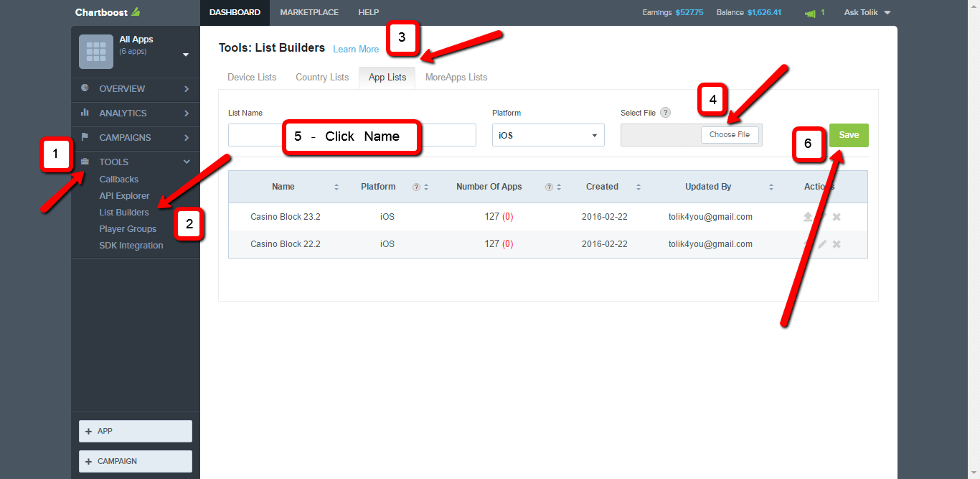Viewport: 980px width, 479px height.
Task: Sort by Platform using its sort arrows
Action: click(x=426, y=187)
